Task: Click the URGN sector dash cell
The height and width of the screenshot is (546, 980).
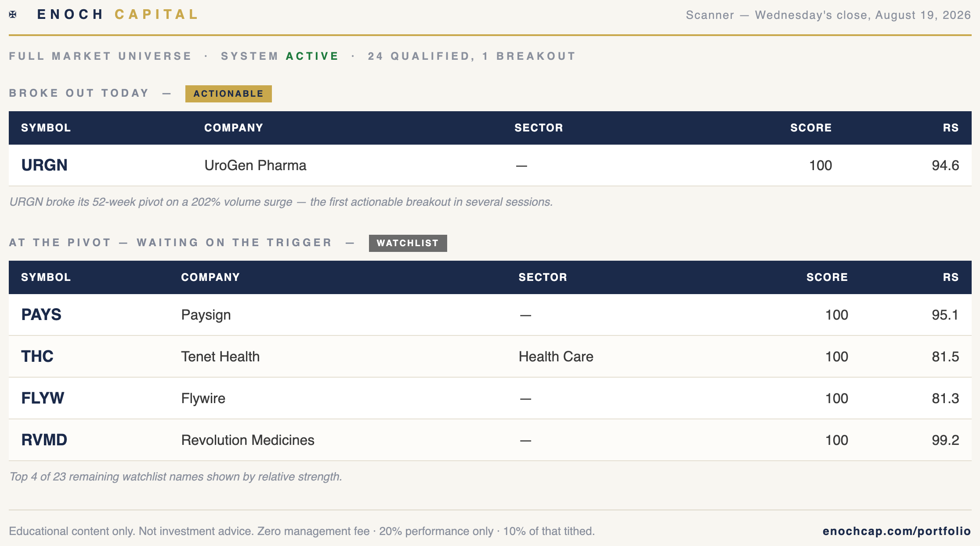Action: click(x=521, y=166)
